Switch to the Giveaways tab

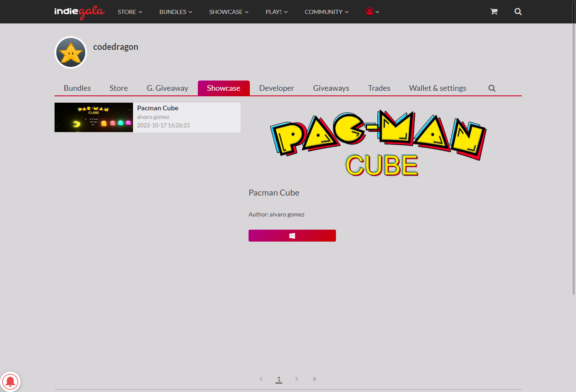coord(331,88)
